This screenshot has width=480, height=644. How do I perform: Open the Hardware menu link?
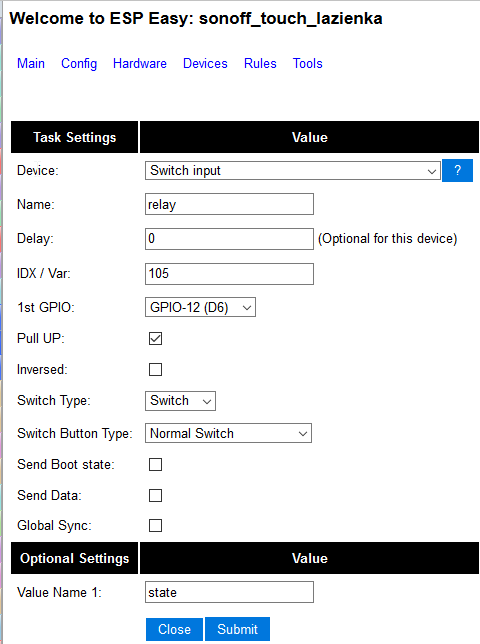[x=140, y=64]
